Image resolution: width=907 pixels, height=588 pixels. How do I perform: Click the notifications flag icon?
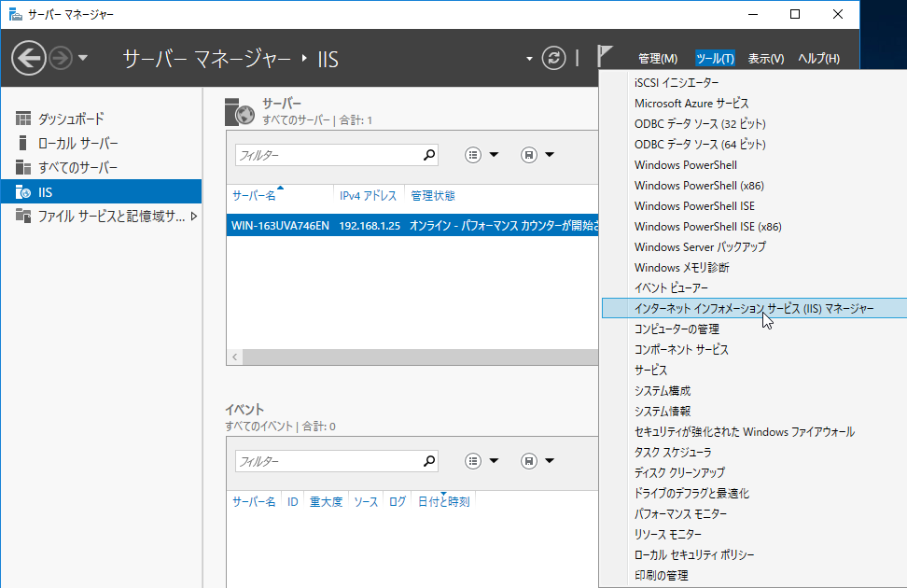coord(606,57)
